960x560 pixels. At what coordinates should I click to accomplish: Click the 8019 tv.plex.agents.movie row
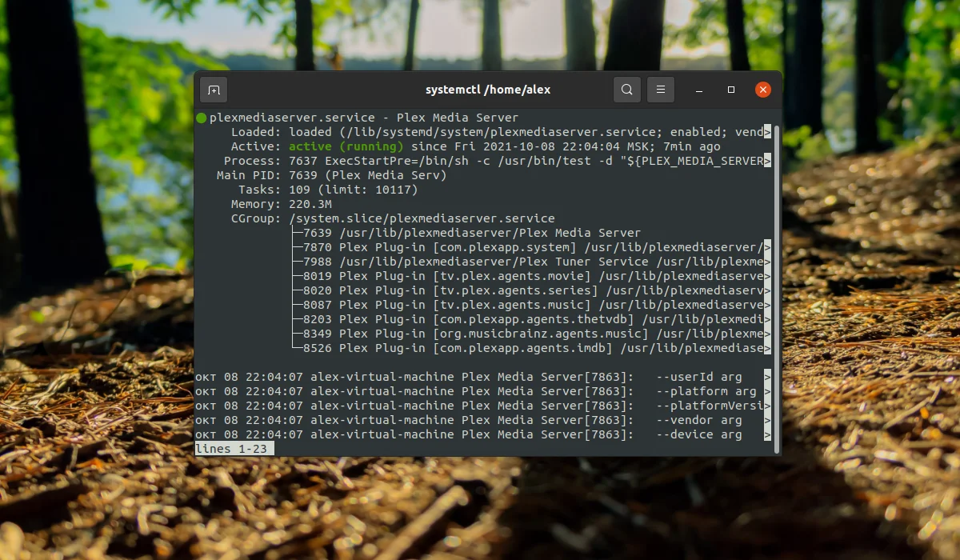pos(531,276)
